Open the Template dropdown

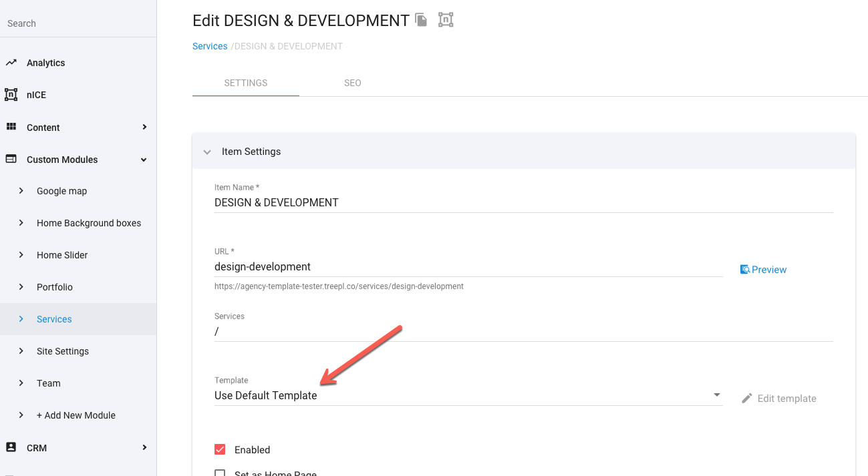coord(468,395)
